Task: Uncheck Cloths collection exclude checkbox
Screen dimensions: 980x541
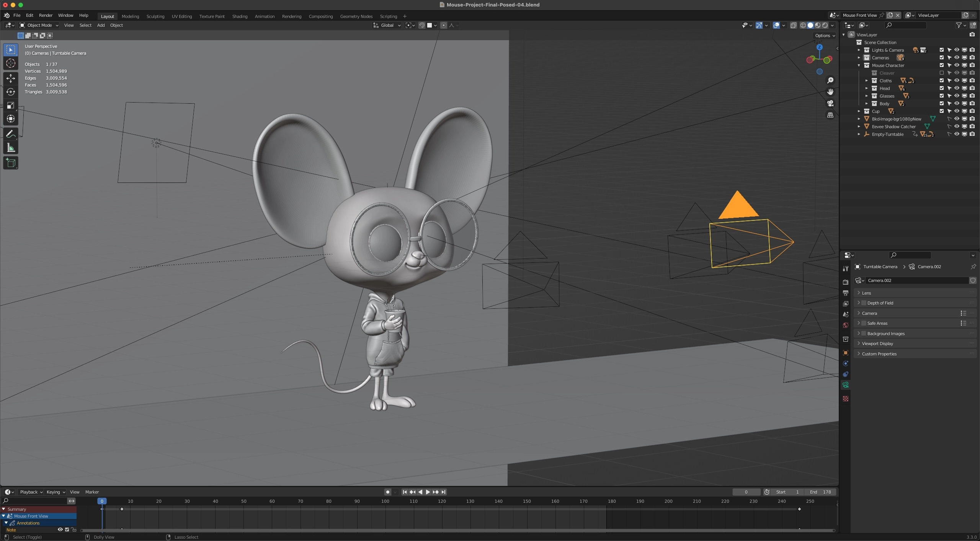Action: tap(942, 81)
